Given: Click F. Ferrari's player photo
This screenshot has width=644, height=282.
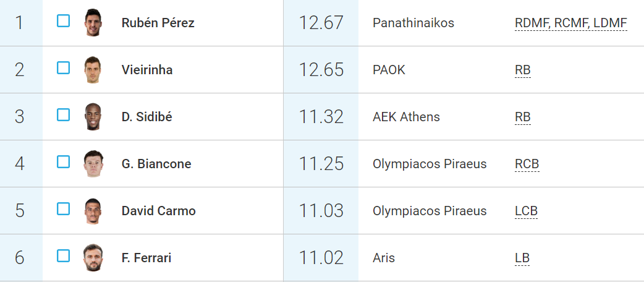Looking at the screenshot, I should [x=93, y=258].
